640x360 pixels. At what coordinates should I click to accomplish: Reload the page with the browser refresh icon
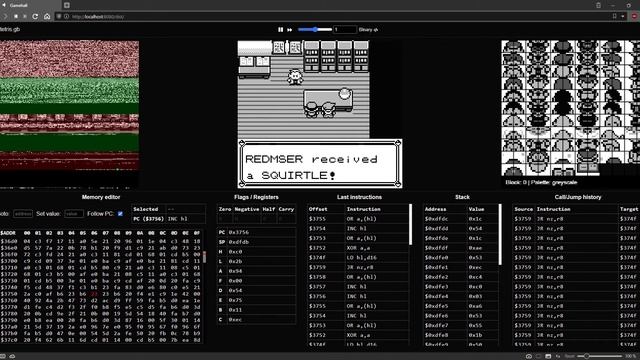pyautogui.click(x=35, y=16)
